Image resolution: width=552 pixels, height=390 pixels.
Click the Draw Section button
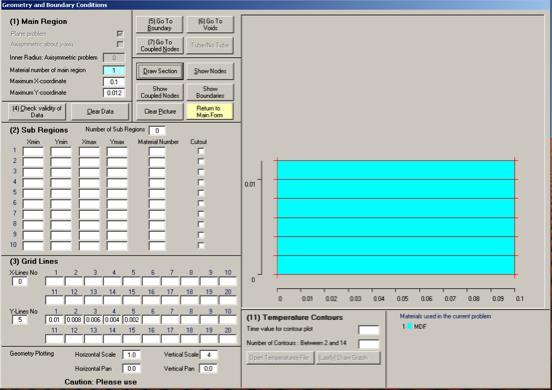coord(160,71)
